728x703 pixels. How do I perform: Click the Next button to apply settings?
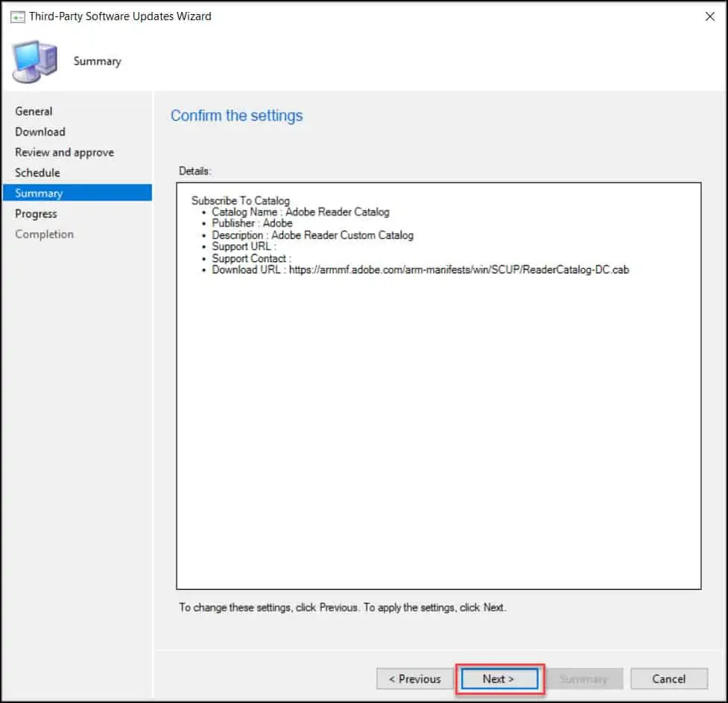click(x=499, y=679)
